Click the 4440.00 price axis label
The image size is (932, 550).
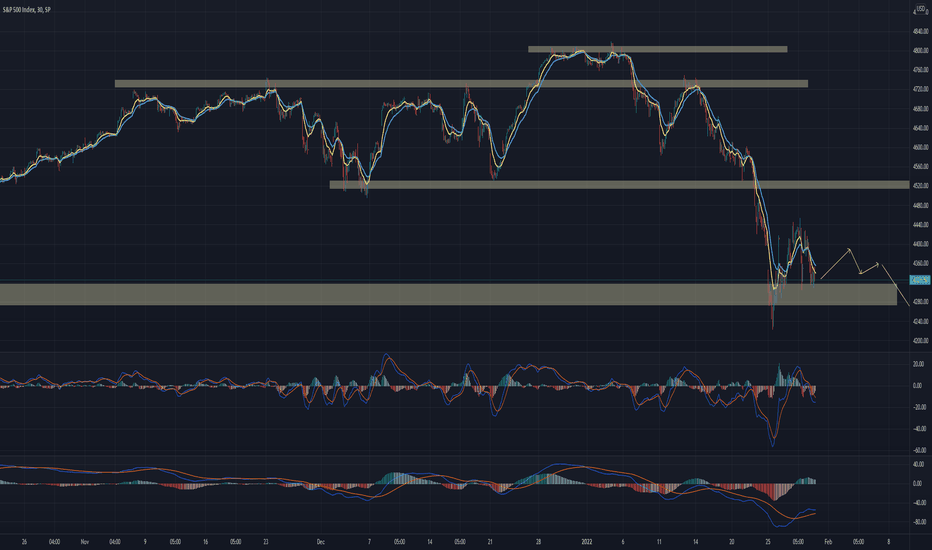pyautogui.click(x=921, y=225)
